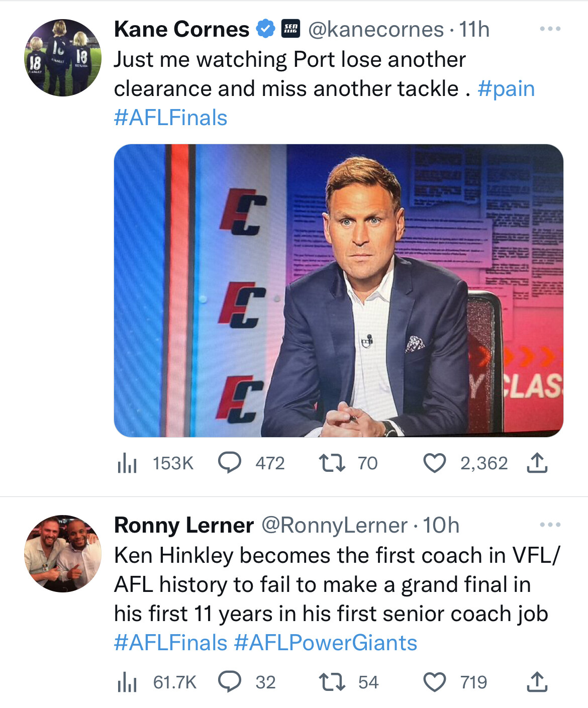Tap the SEN affiliation badge
This screenshot has height=708, width=588.
pyautogui.click(x=290, y=29)
